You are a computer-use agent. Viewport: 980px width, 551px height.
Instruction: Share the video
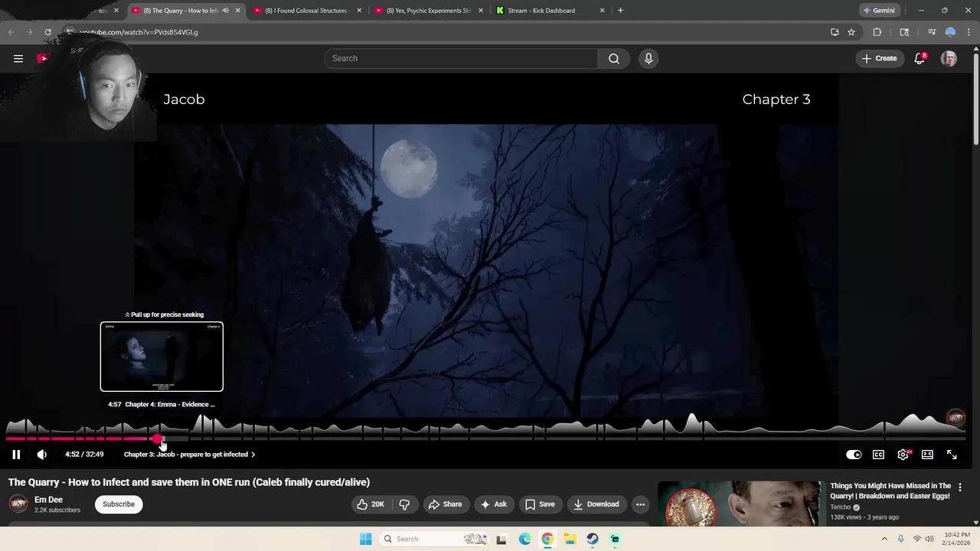[x=445, y=504]
